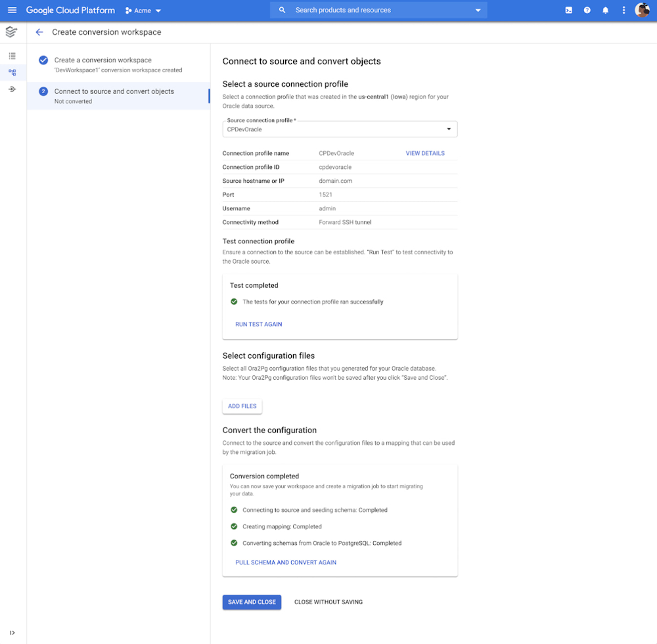This screenshot has height=644, width=657.
Task: Select the Create a conversion workspace step
Action: coord(118,64)
